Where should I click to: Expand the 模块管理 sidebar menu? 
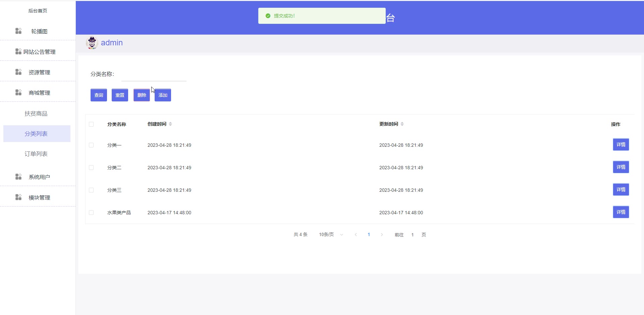38,197
